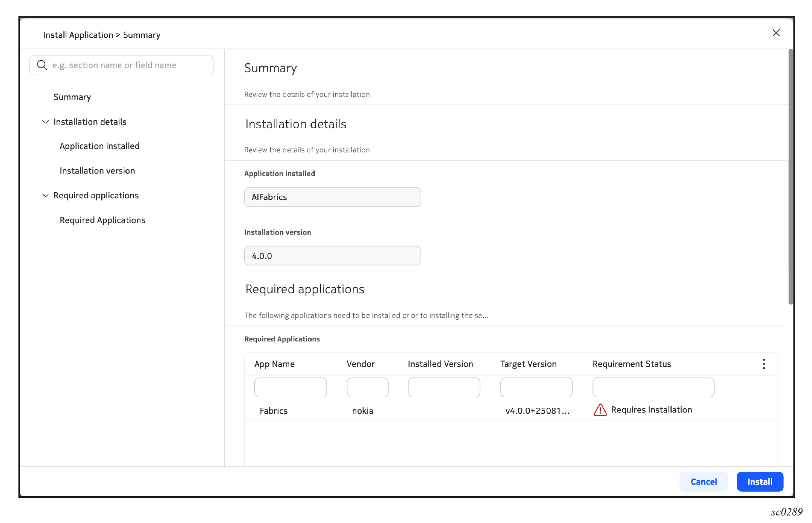Open Required applications sidebar heading
Image resolution: width=812 pixels, height=523 pixels.
96,195
